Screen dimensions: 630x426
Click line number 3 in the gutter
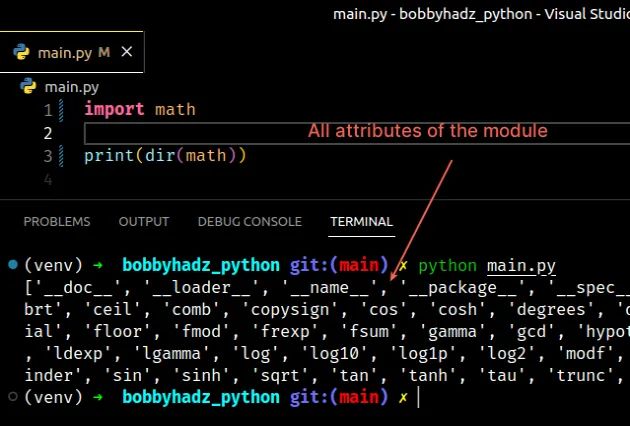(x=48, y=156)
